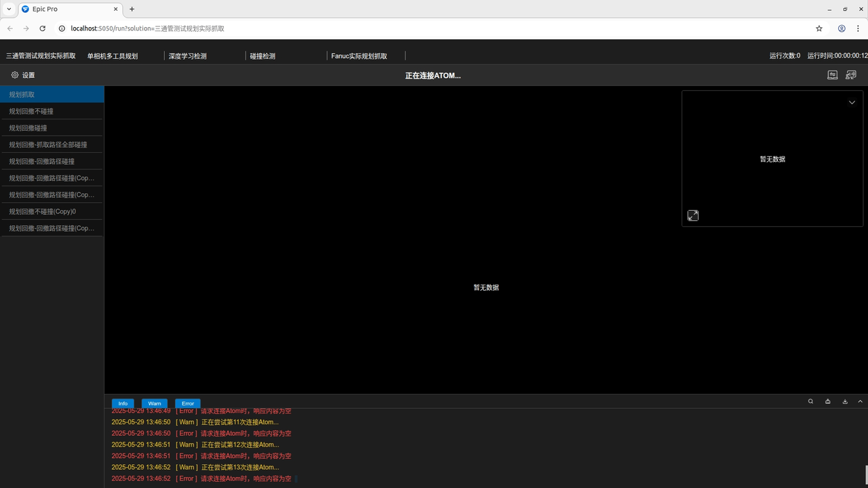The image size is (868, 488).
Task: Collapse the small preview panel chevron
Action: (852, 102)
